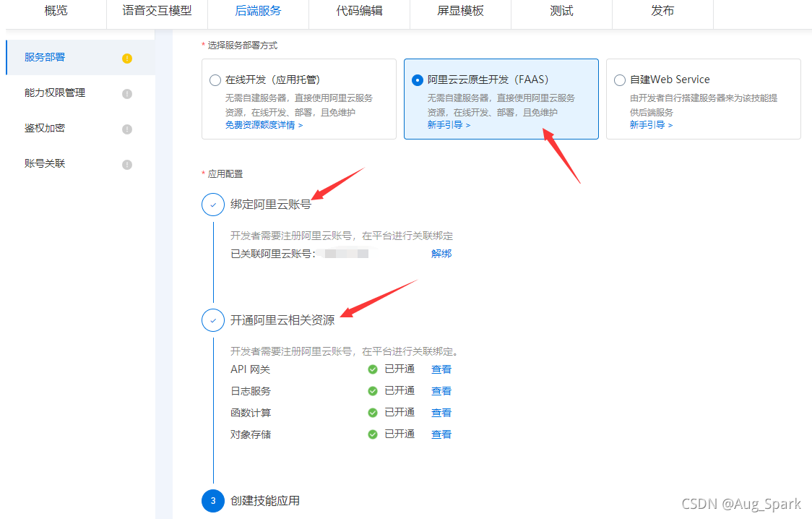Open 新手引导 link in 自建Web Service card
The image size is (812, 519).
651,125
